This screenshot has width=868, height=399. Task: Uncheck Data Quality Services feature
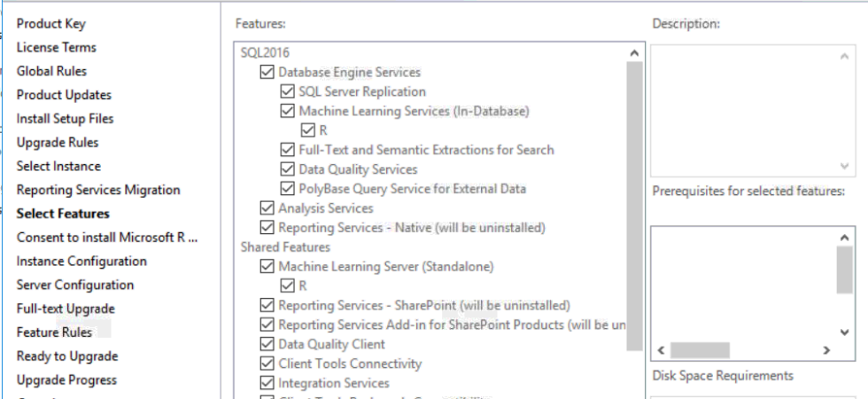pos(287,169)
